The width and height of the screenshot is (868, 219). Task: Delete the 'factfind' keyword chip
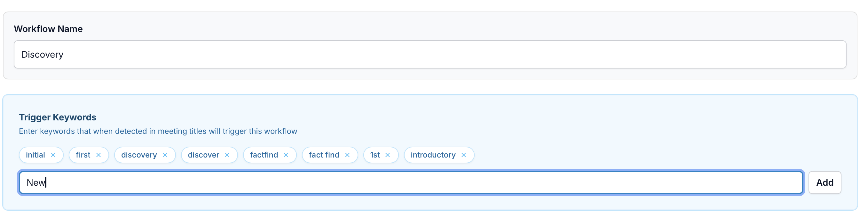pos(286,155)
